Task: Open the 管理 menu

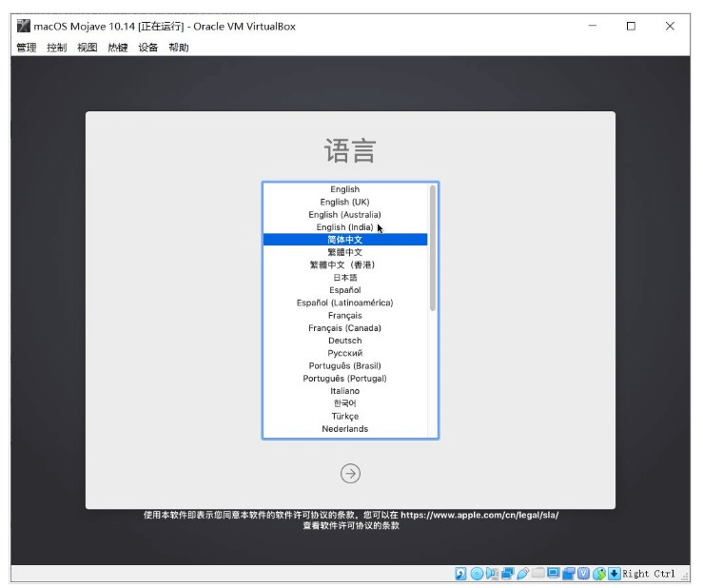Action: pyautogui.click(x=27, y=48)
